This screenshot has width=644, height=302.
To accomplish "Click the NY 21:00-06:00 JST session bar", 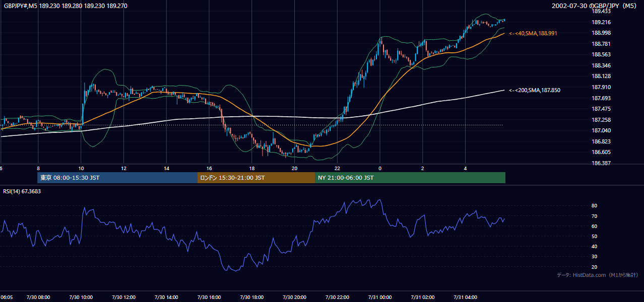I will click(410, 178).
